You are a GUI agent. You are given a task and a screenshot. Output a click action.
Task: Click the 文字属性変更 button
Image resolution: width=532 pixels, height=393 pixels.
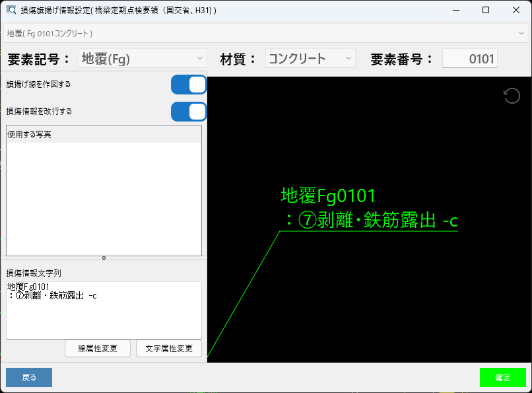[x=169, y=349]
